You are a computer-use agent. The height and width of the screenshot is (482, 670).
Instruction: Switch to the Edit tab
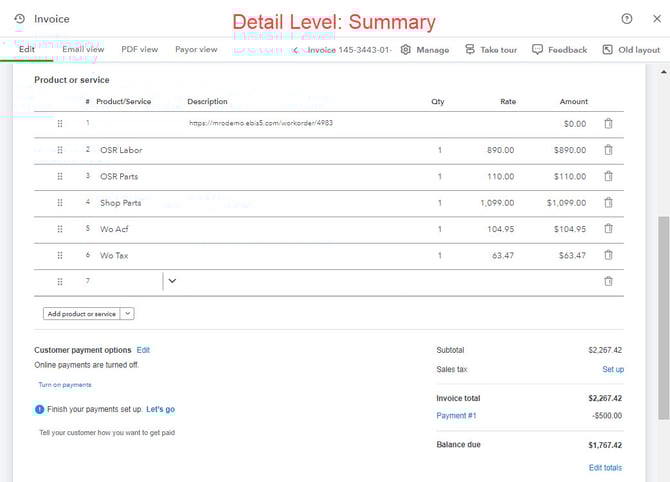(26, 49)
